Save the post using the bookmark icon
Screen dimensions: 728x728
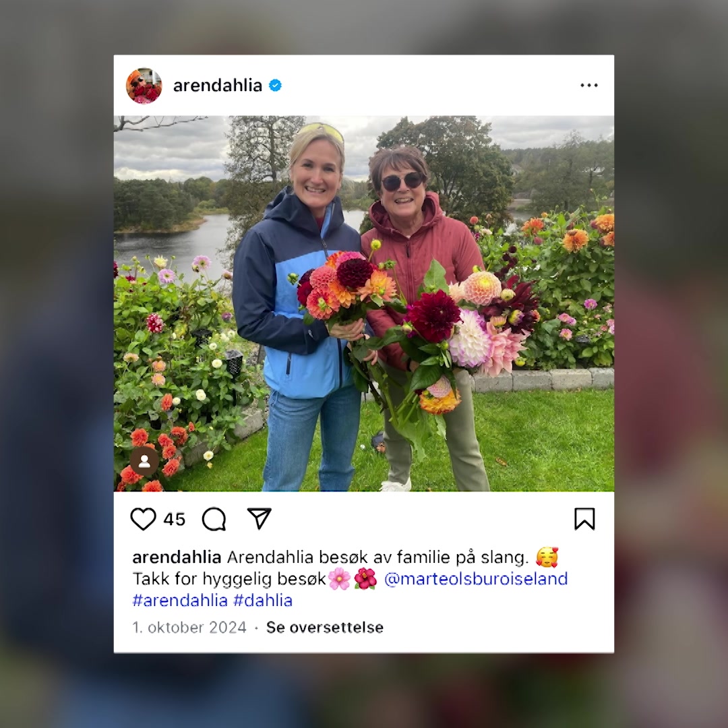584,518
